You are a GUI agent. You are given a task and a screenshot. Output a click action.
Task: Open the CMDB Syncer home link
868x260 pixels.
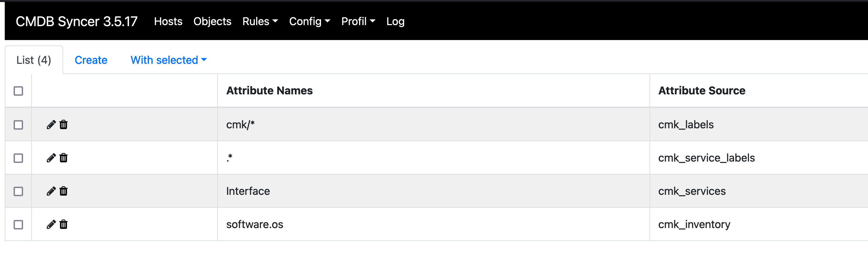pyautogui.click(x=77, y=21)
